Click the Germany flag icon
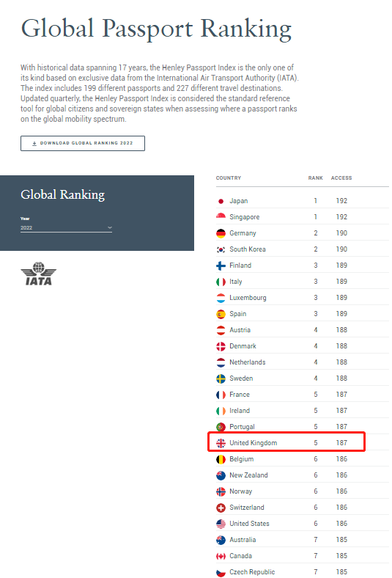Screen dimensions: 392x578 221,233
